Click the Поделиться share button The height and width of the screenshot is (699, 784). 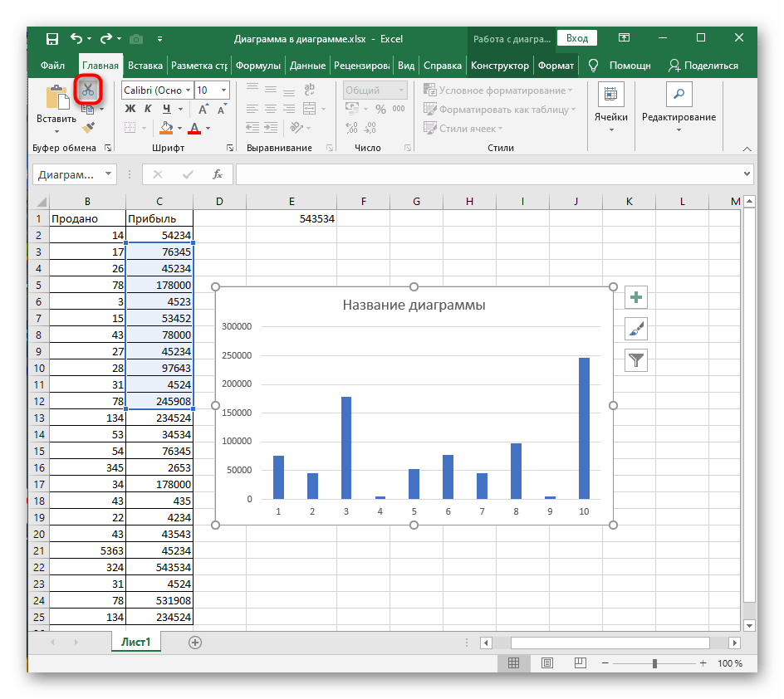coord(703,66)
